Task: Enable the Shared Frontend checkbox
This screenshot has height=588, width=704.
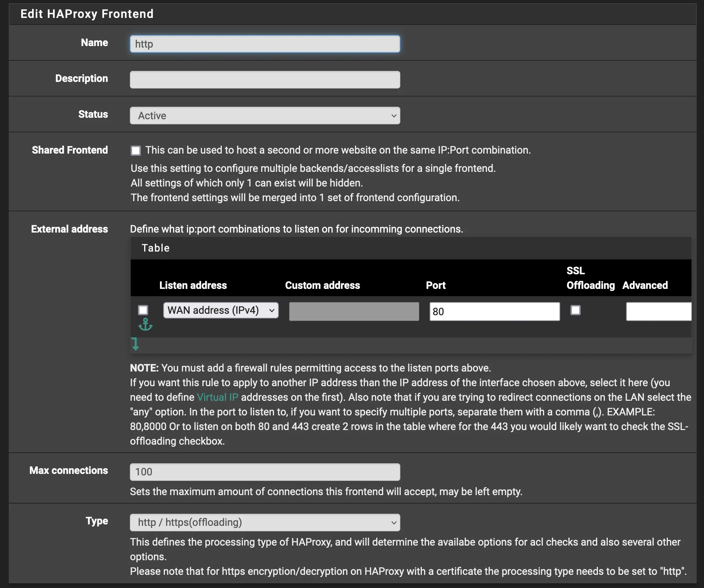Action: 135,150
